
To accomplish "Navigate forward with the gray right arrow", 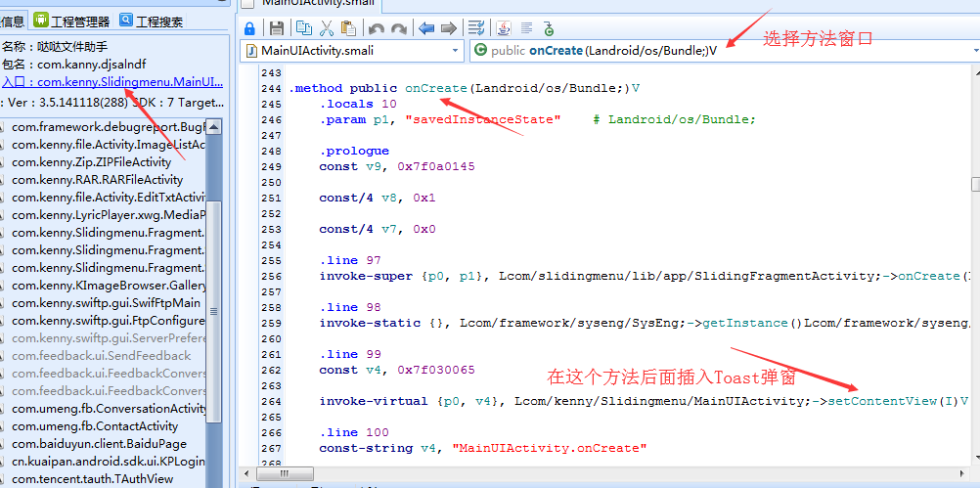I will [449, 28].
